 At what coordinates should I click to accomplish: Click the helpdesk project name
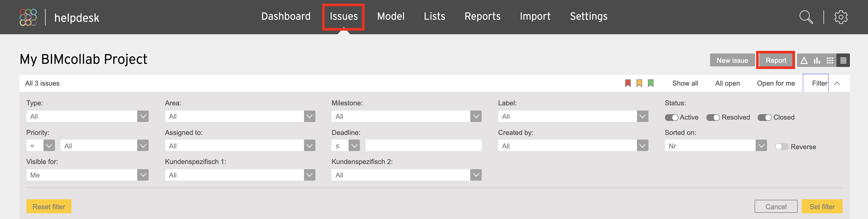click(76, 18)
